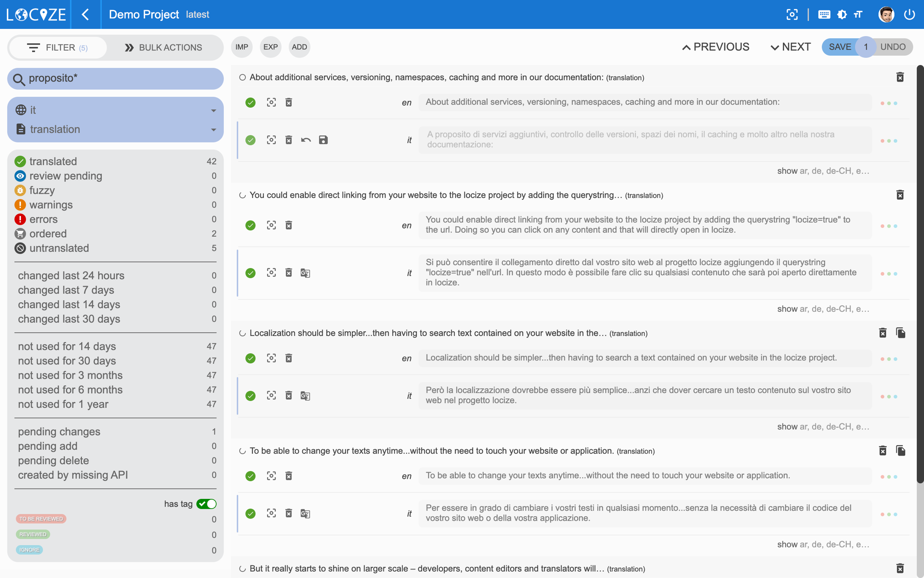Click undo arrow icon on Italian proposito row
Viewport: 924px width, 578px height.
(306, 140)
